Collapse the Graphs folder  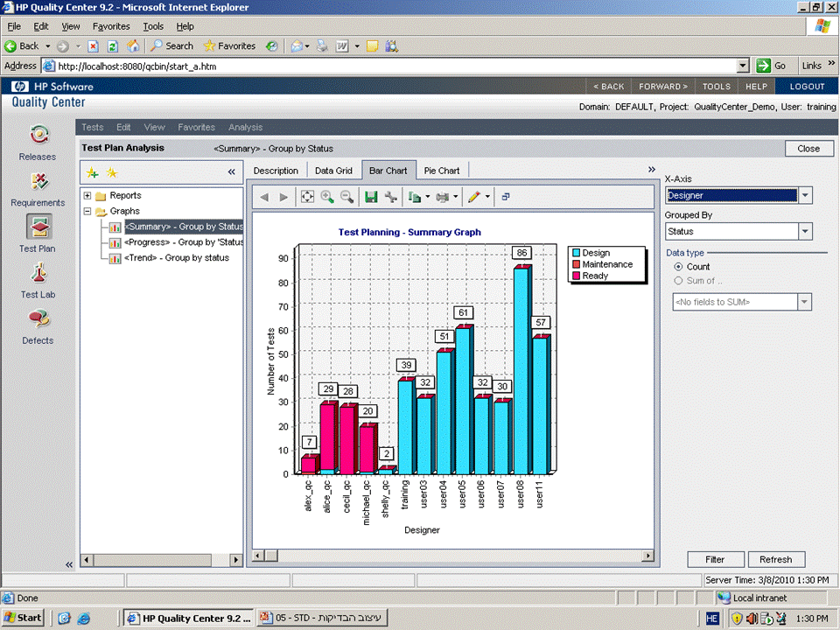[x=87, y=211]
